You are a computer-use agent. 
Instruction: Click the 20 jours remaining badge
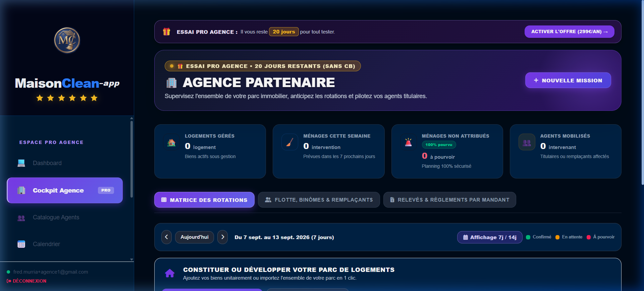284,32
